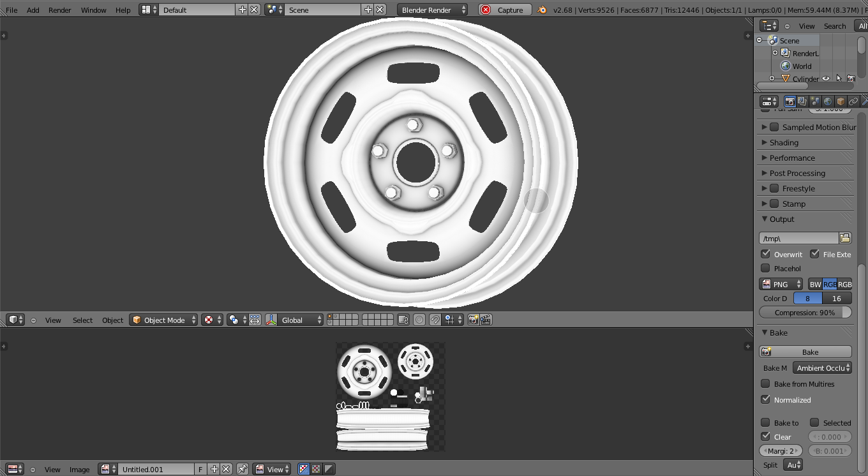Screen dimensions: 868x476
Task: Pin the image in the image editor
Action: tap(243, 469)
